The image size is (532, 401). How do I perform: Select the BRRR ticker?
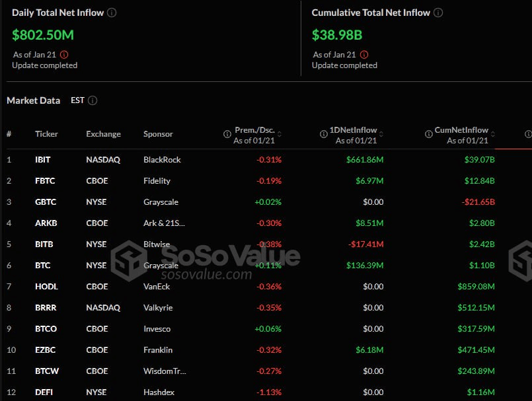(x=46, y=308)
